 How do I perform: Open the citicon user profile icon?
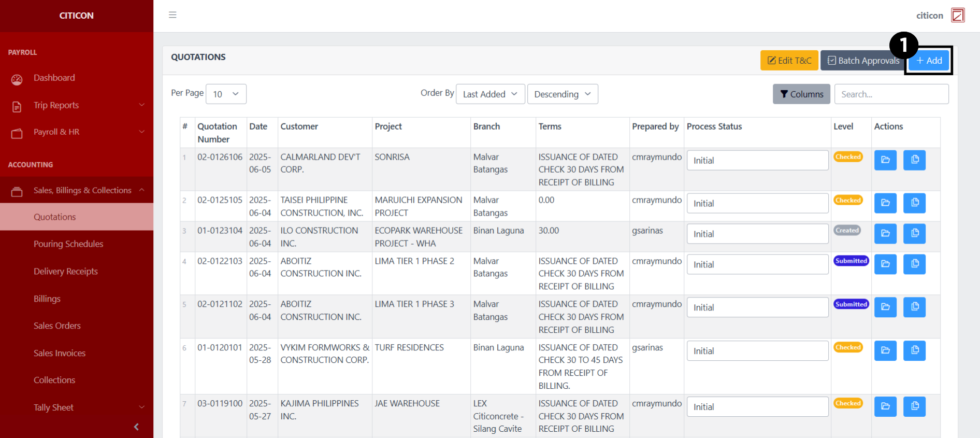click(x=958, y=16)
